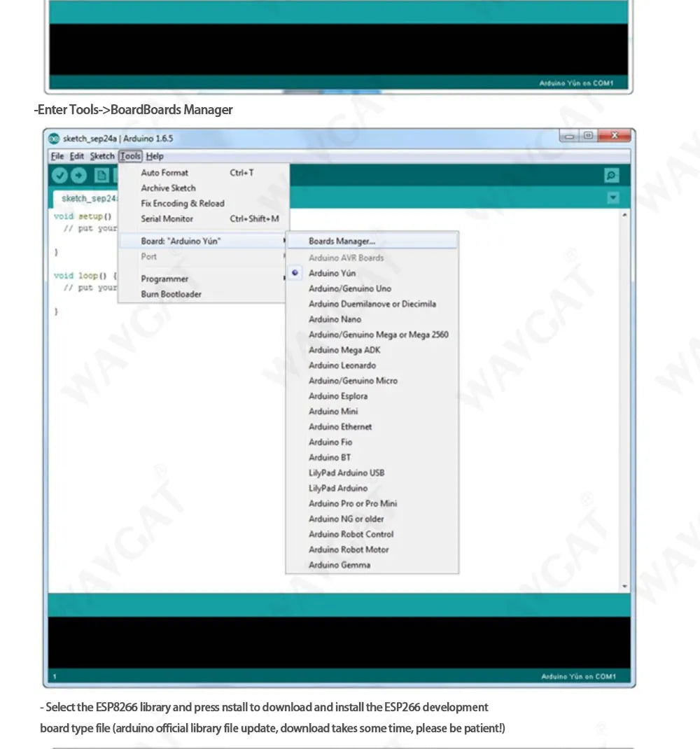Choose Archive Sketch menu entry
Viewport: 700px width, 749px height.
pos(203,188)
